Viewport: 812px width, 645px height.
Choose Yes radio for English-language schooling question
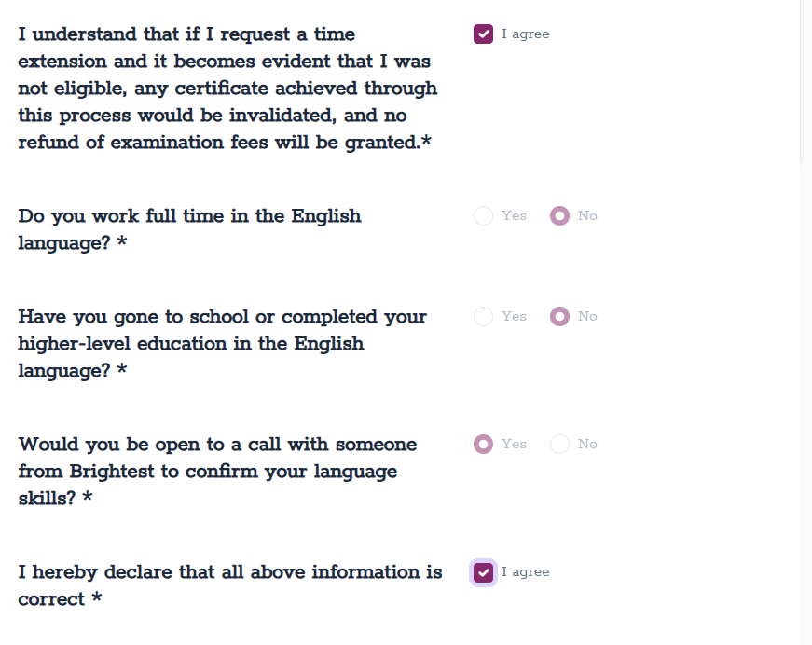pos(483,317)
